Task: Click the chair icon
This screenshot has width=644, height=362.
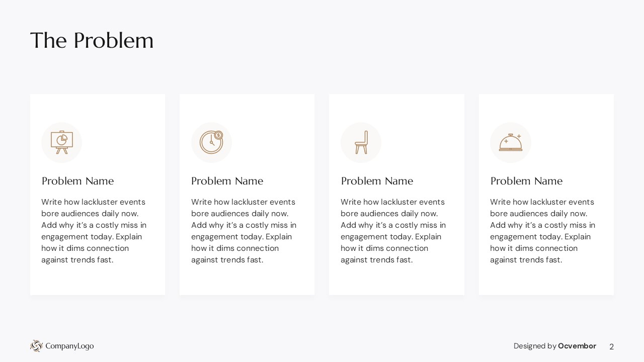Action: point(361,142)
